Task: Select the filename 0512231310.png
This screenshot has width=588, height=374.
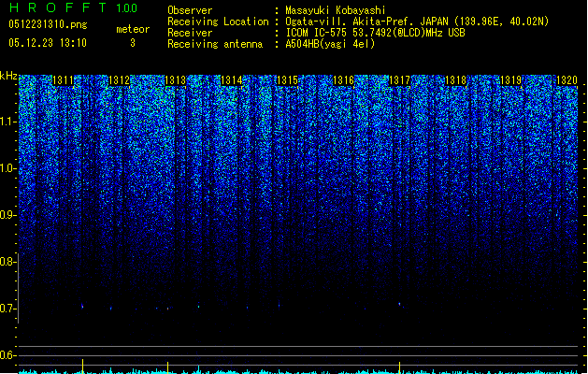Action: (48, 25)
